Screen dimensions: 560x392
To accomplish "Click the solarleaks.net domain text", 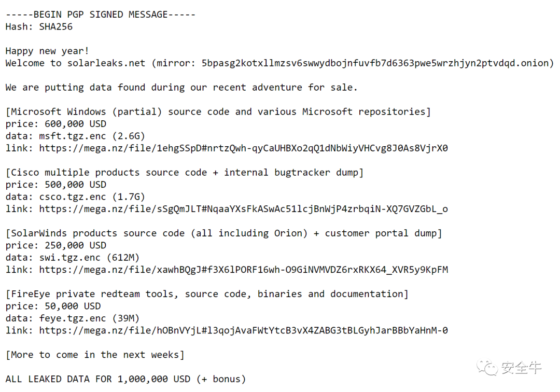I will pyautogui.click(x=106, y=63).
